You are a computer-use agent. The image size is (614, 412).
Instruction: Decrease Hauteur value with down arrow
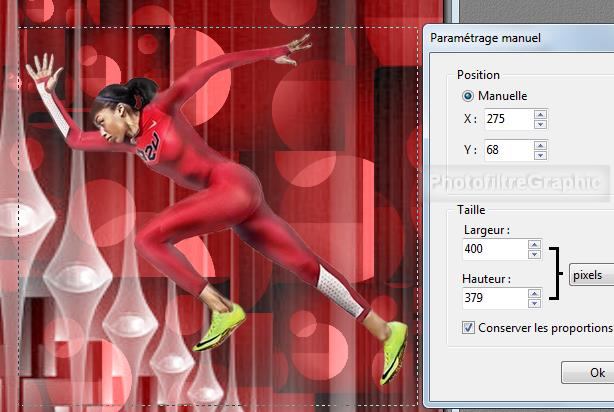coord(535,304)
